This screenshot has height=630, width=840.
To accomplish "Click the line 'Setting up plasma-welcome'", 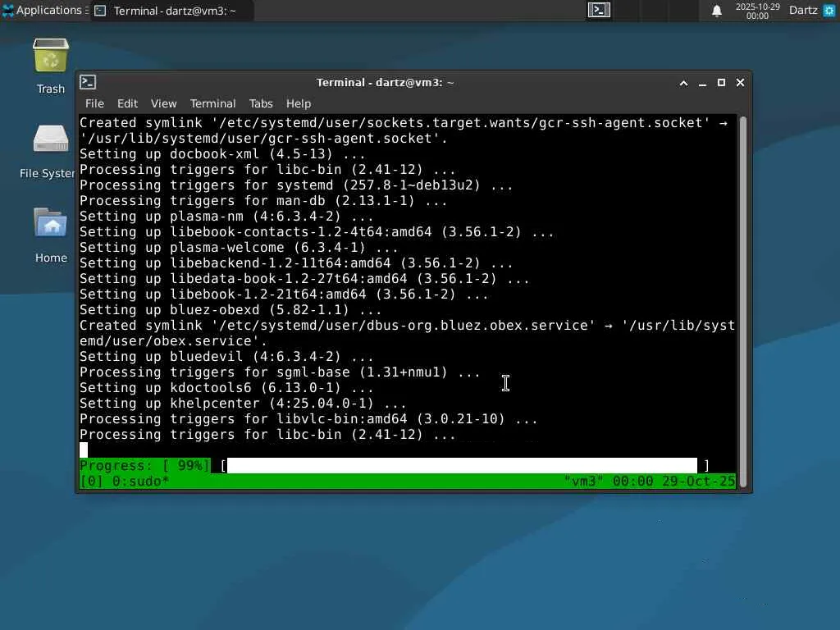I will (239, 248).
